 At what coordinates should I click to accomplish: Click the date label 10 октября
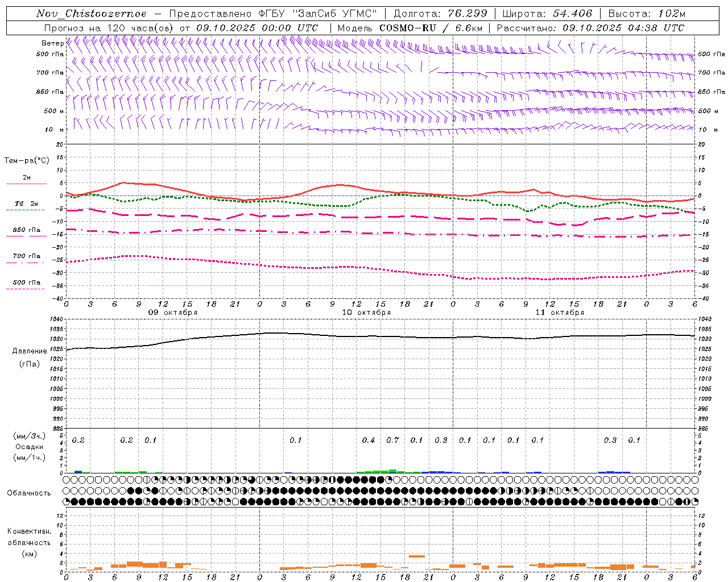coord(366,313)
